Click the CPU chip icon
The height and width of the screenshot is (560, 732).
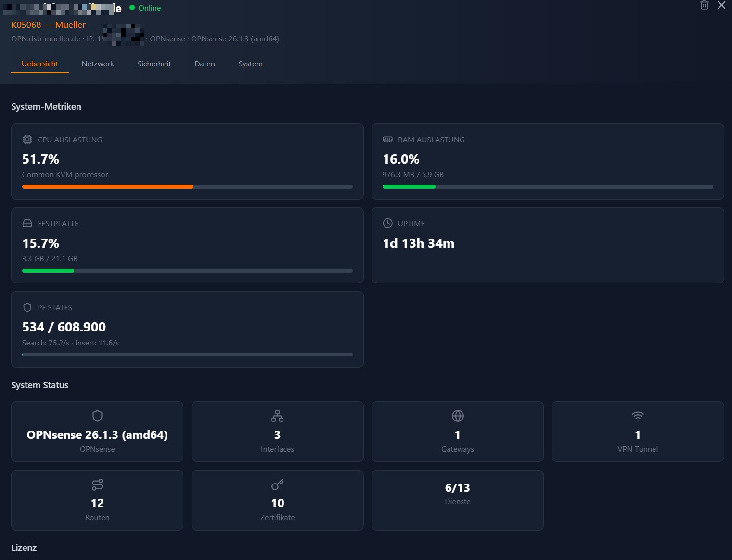tap(27, 140)
